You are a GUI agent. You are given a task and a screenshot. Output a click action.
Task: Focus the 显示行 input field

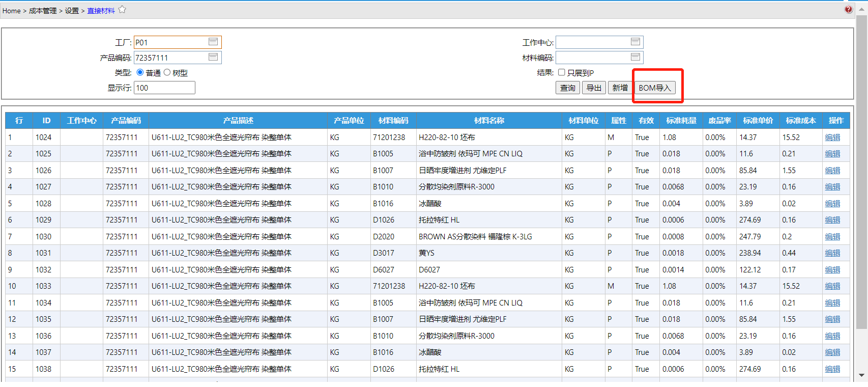click(x=164, y=88)
